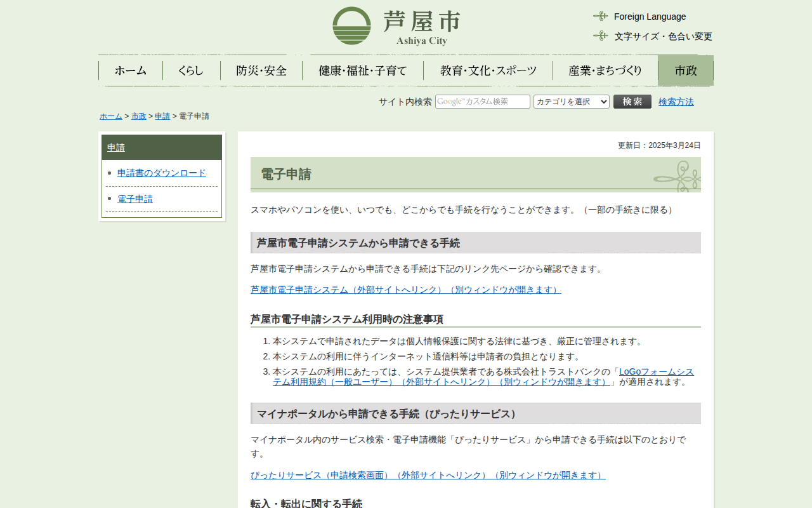Select the 防災・安全 menu item
Screen dimensions: 812x508
(x=261, y=70)
